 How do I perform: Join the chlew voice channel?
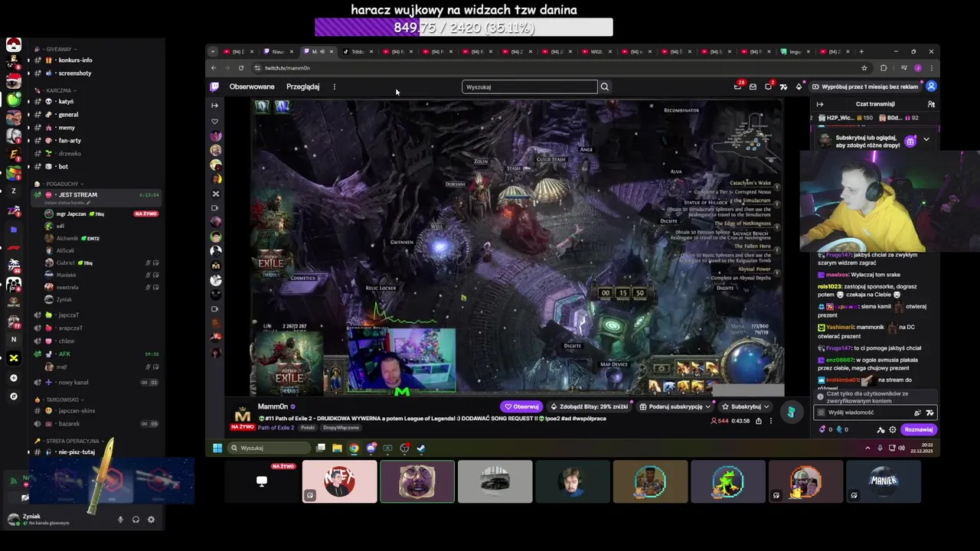(67, 341)
